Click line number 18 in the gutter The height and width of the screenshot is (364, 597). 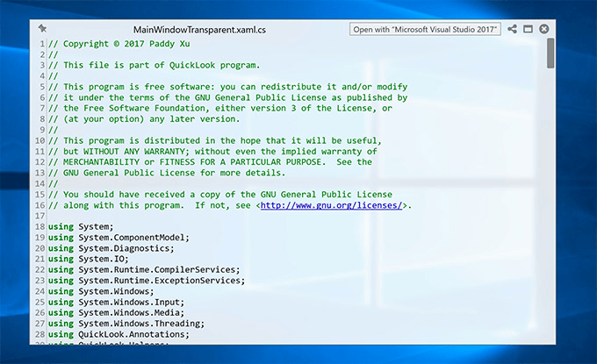tap(40, 227)
